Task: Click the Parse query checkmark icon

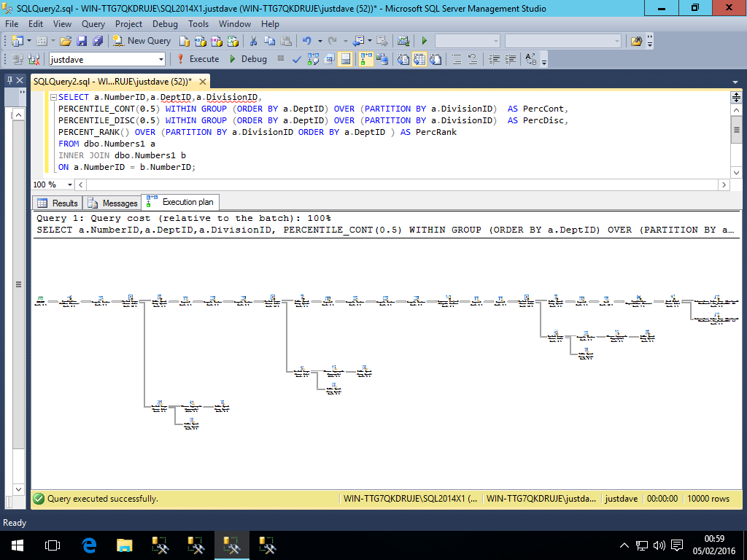Action: pos(298,59)
